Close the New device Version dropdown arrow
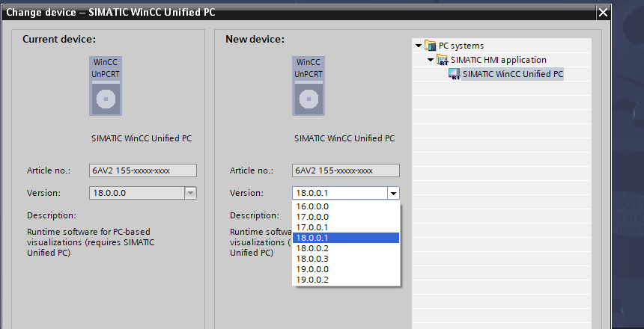This screenshot has width=644, height=329. pos(393,193)
